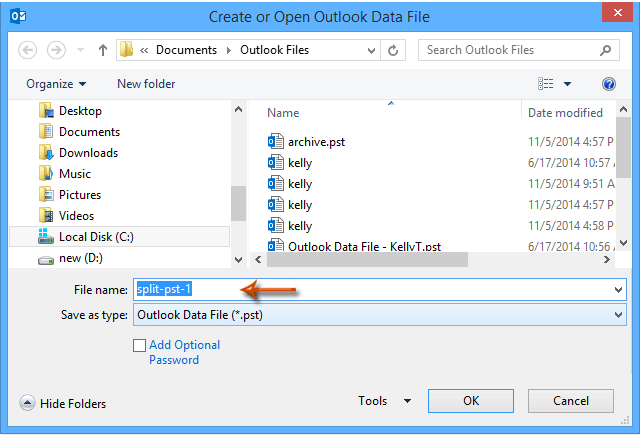Close the Create or Open Outlook Data File dialog

coord(618,12)
